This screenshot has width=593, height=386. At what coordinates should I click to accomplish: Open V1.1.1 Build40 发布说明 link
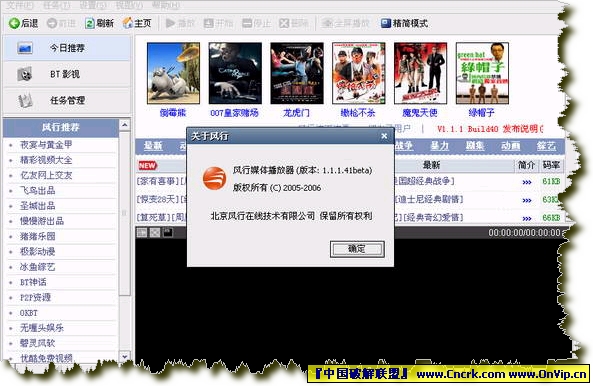pyautogui.click(x=490, y=129)
